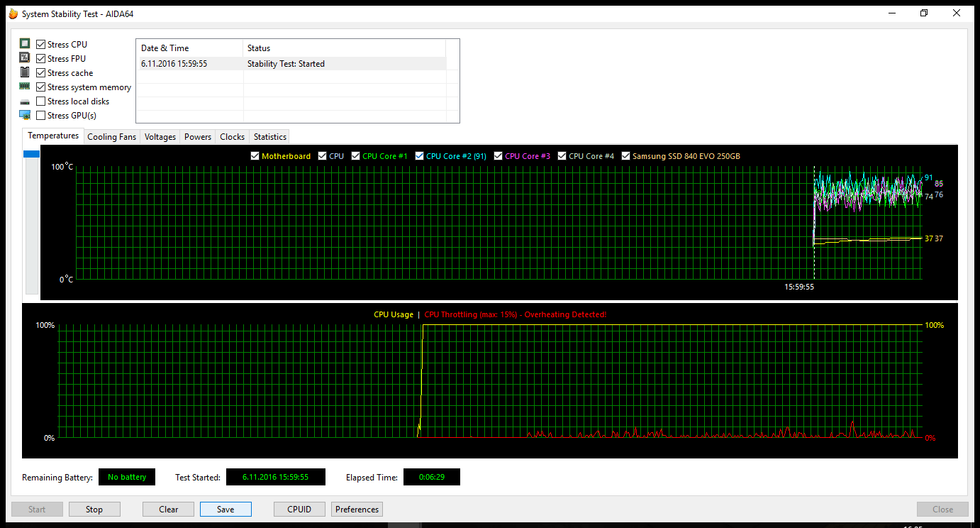Click the Test Started date and time field
The width and height of the screenshot is (980, 528).
click(276, 477)
